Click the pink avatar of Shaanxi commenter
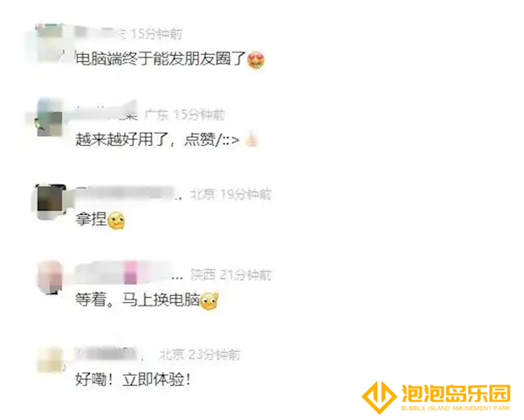Image resolution: width=524 pixels, height=420 pixels. [50, 278]
